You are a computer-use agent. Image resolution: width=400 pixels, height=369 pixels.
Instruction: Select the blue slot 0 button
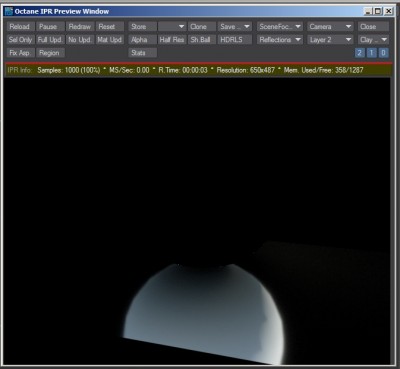click(383, 53)
